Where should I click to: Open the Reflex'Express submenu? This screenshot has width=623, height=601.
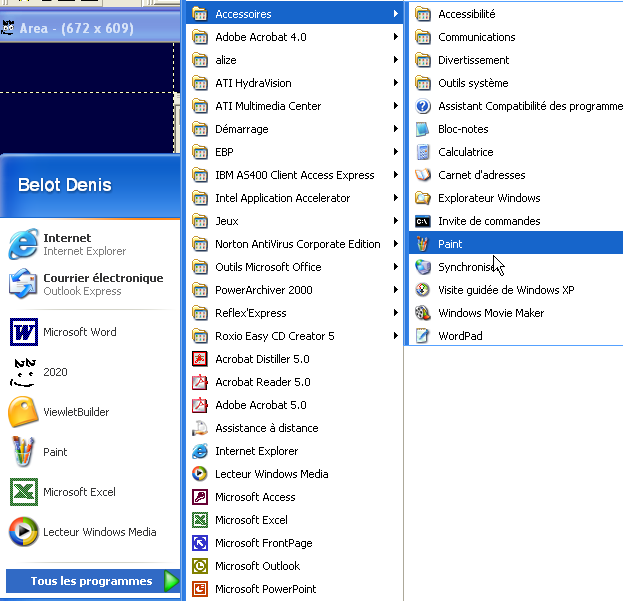pyautogui.click(x=295, y=313)
